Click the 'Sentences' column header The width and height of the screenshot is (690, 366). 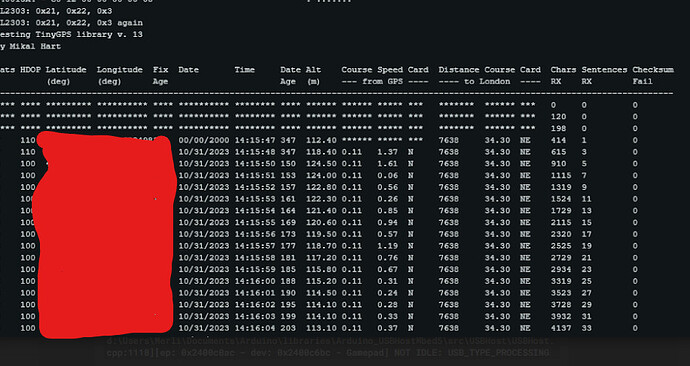(x=604, y=70)
